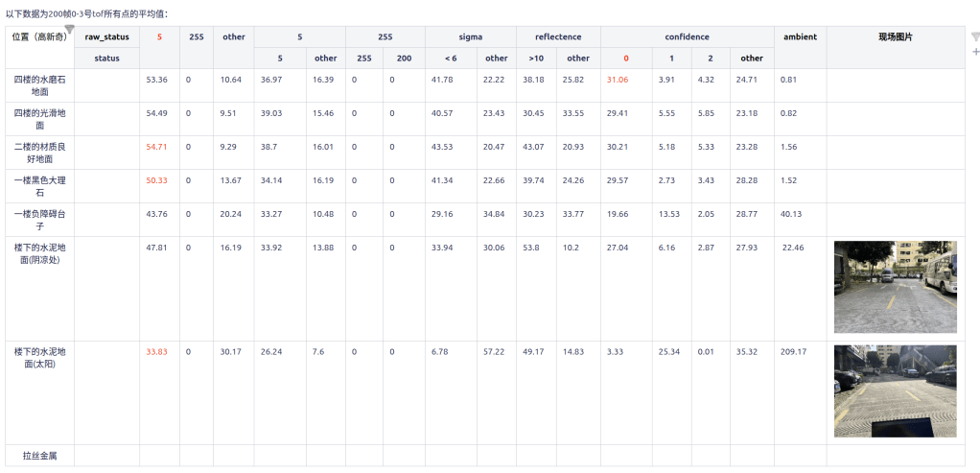Click the 现场图片 column header
Screen dimensions: 980x473
coord(895,36)
